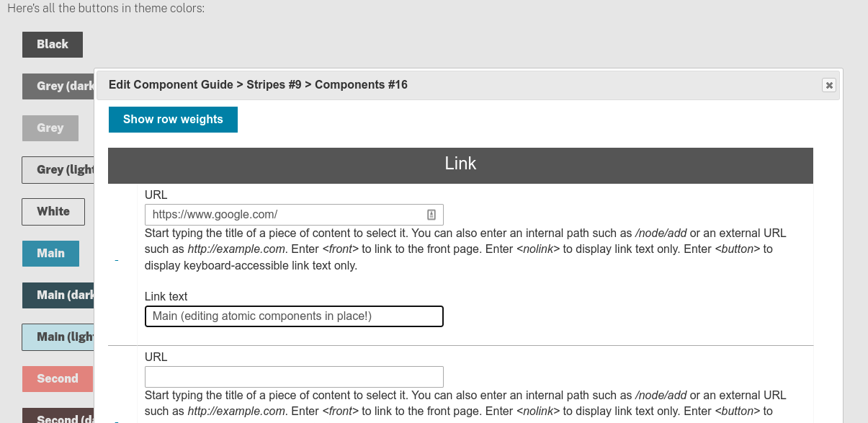Screen dimensions: 868x423
Task: Click the Show row weights button
Action: click(173, 119)
